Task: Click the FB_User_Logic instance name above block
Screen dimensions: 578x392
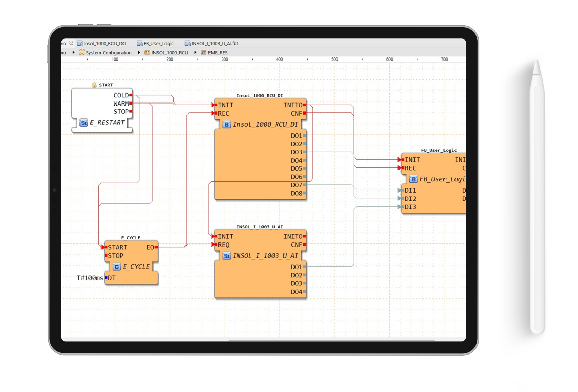Action: point(439,150)
